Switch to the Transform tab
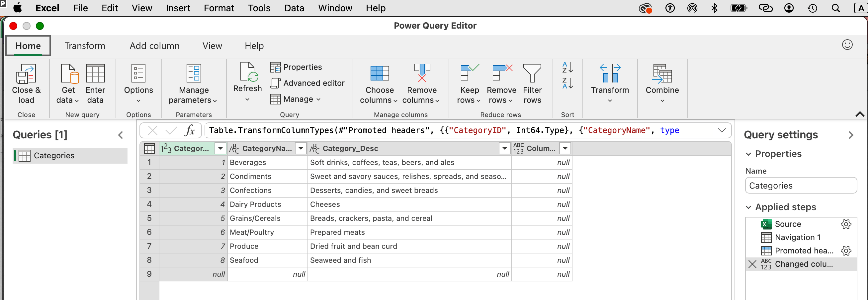 tap(85, 46)
